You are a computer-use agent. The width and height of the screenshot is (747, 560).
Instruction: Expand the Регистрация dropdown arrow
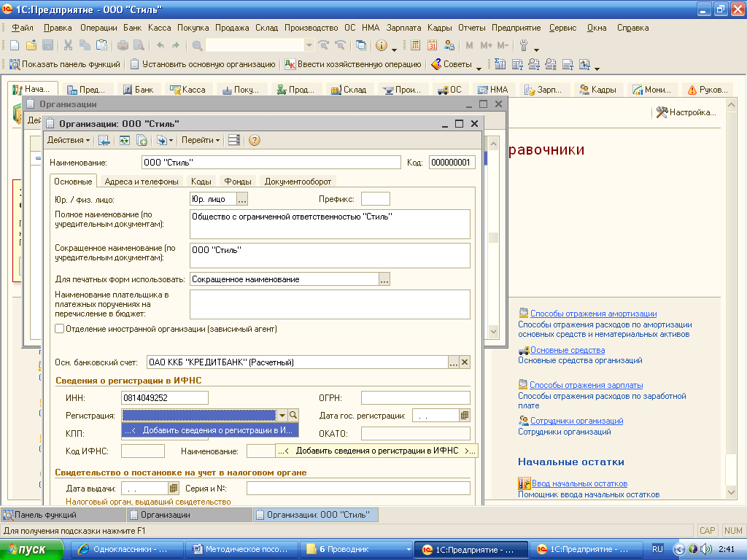(282, 415)
